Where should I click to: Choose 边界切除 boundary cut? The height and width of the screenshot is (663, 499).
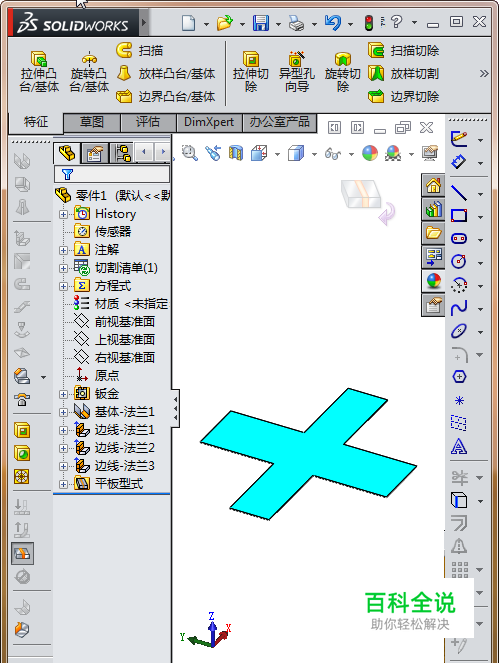tap(403, 96)
